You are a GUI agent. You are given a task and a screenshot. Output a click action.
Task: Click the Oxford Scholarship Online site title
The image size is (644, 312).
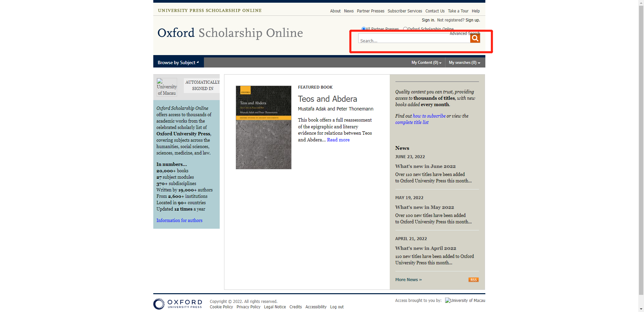coord(230,33)
